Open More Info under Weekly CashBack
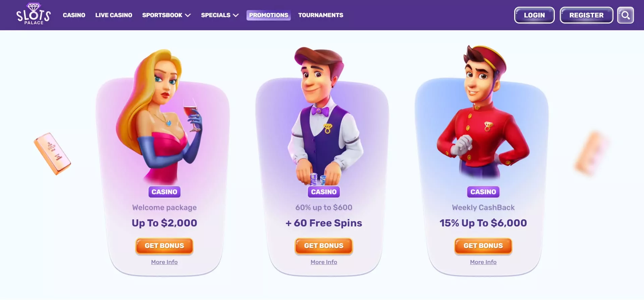 click(x=483, y=262)
